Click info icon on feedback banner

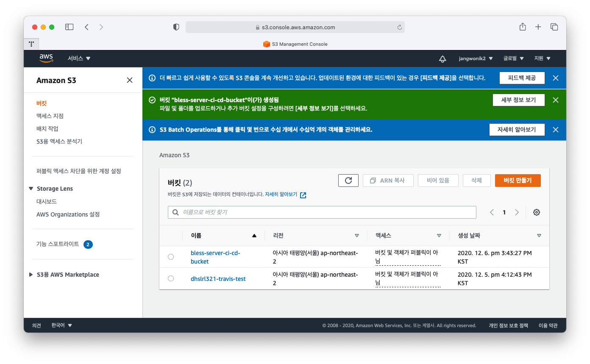pyautogui.click(x=152, y=78)
